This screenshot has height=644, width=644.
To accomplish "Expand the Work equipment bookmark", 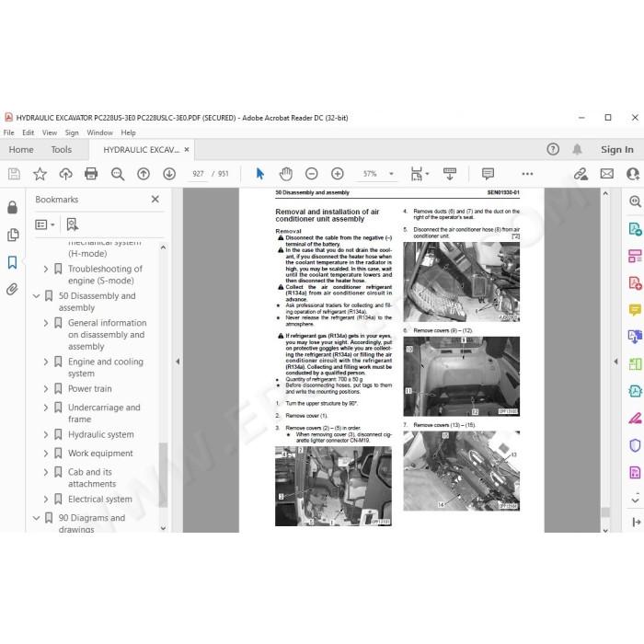I will pos(46,454).
